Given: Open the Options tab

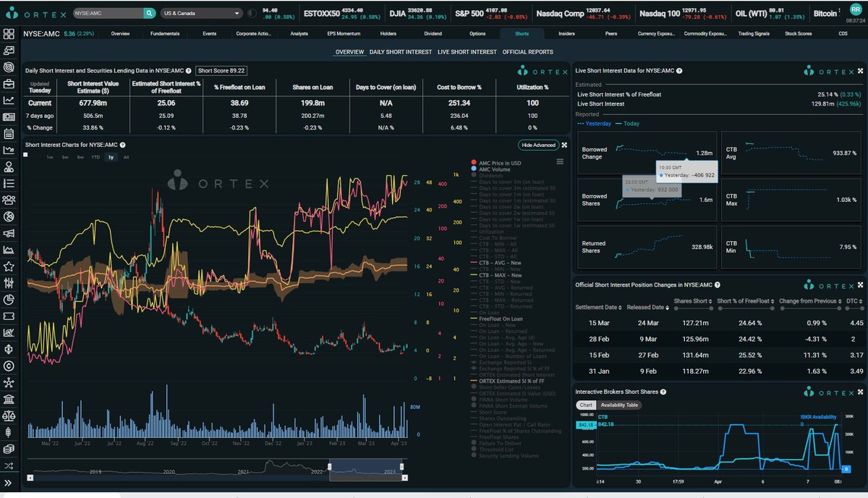Looking at the screenshot, I should pos(477,34).
